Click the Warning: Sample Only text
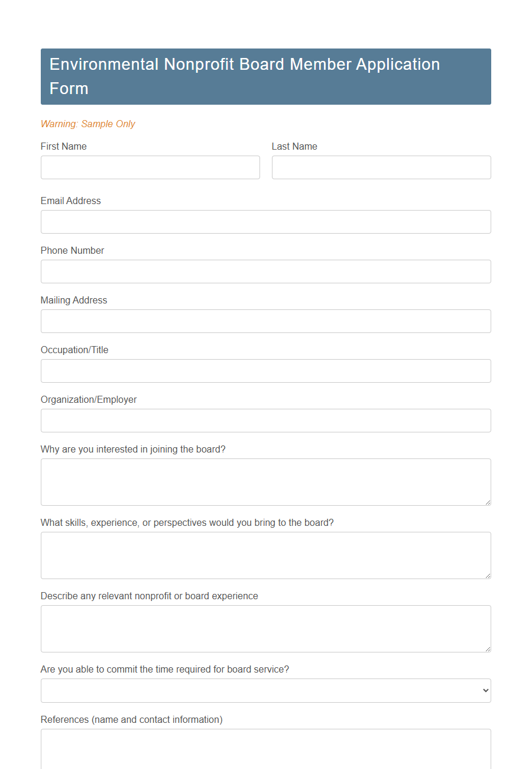This screenshot has width=532, height=769. click(x=87, y=124)
